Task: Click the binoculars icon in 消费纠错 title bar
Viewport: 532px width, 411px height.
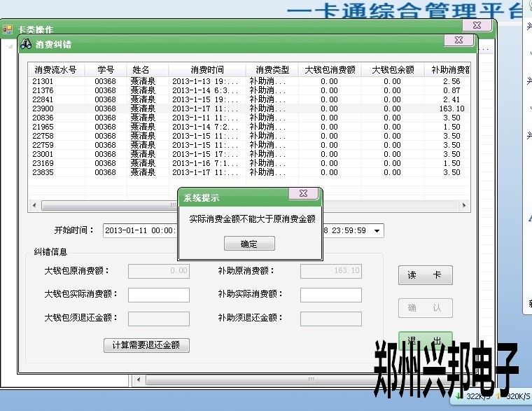Action: click(26, 44)
